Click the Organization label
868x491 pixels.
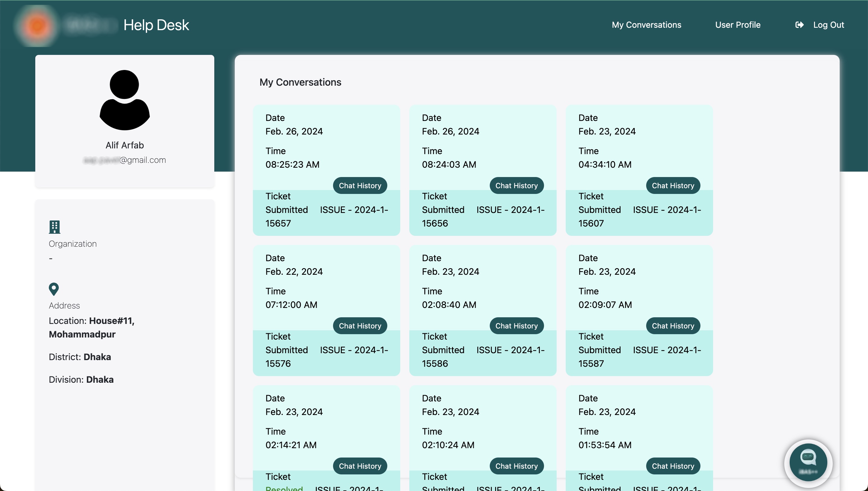pos(73,244)
